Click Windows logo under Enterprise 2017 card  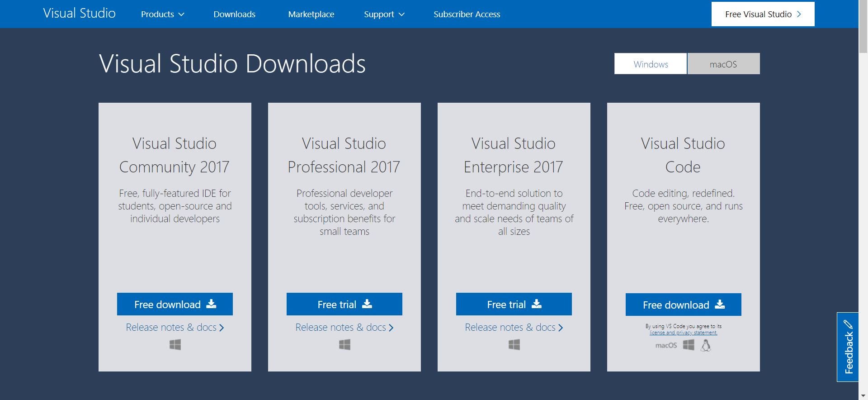click(x=514, y=345)
